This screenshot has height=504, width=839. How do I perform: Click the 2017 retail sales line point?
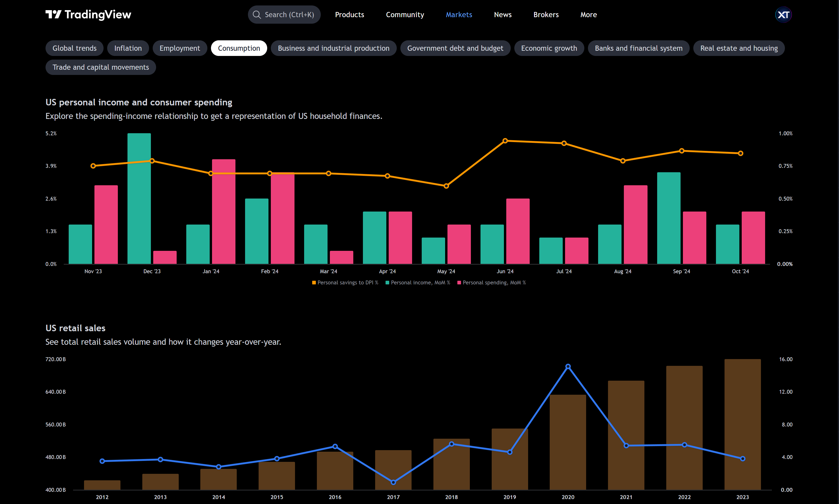393,482
